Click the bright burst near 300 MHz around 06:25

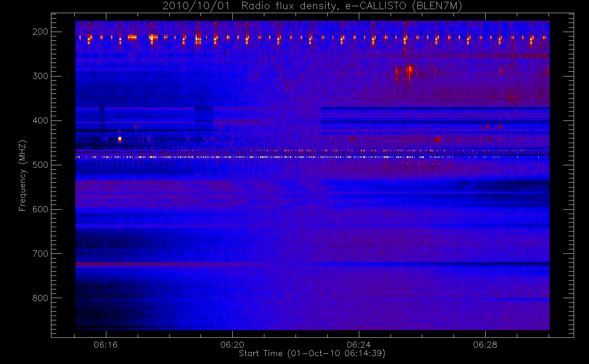click(410, 70)
